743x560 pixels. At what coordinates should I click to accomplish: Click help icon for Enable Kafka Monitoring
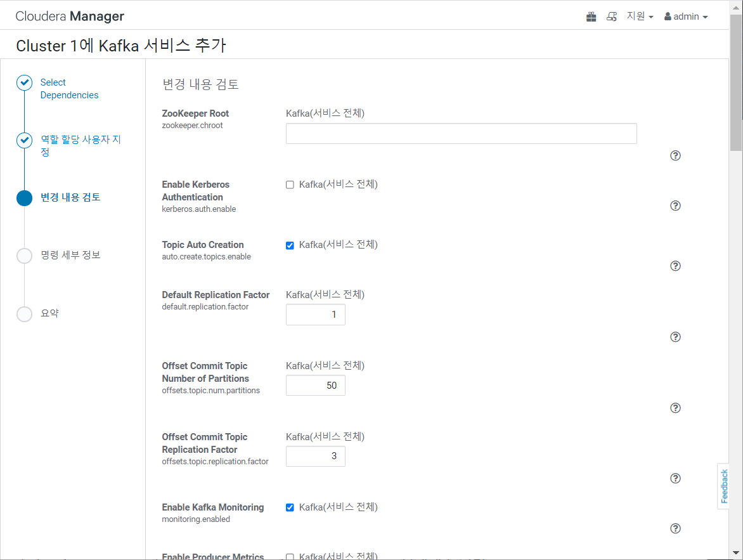click(675, 529)
